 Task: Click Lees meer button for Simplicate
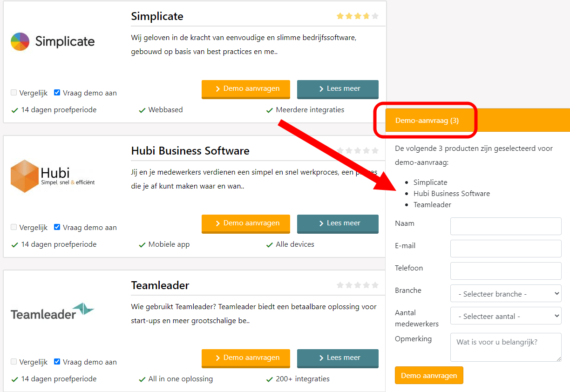[338, 89]
